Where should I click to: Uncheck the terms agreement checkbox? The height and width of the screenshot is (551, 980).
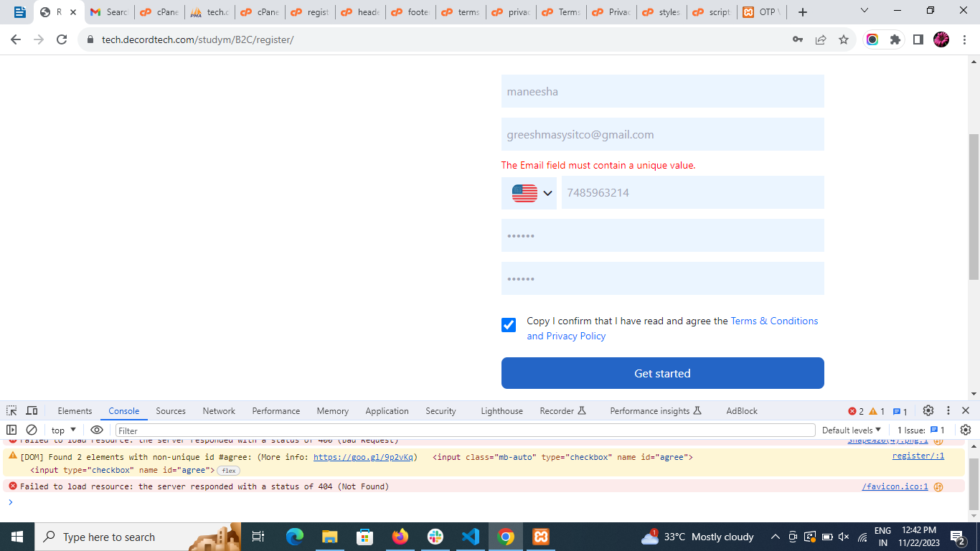coord(509,325)
